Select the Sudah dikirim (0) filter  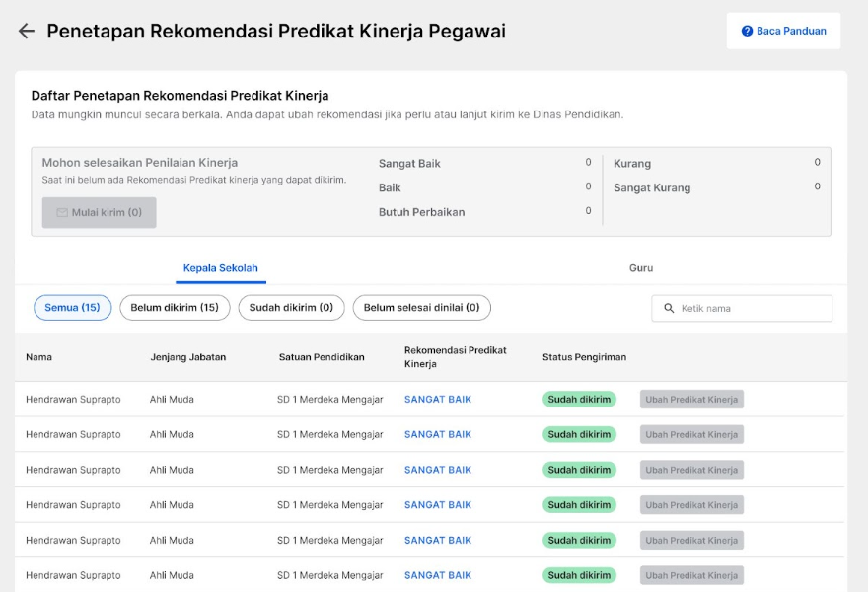291,308
